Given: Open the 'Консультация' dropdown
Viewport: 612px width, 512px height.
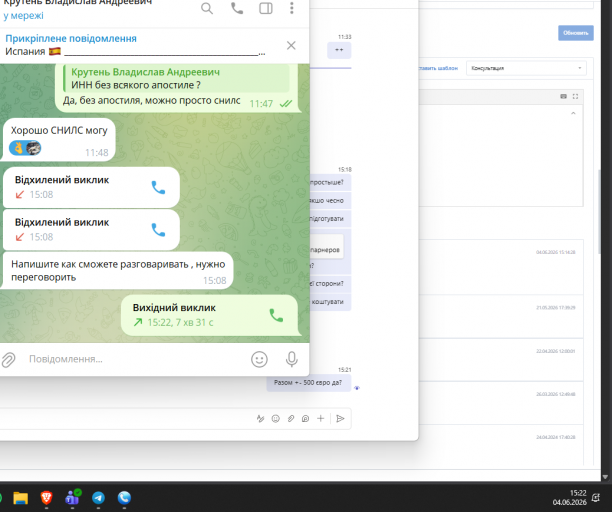Looking at the screenshot, I should pyautogui.click(x=526, y=68).
